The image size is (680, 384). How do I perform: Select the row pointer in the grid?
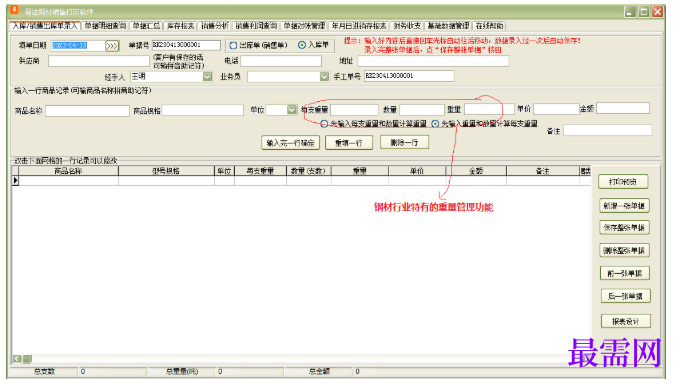pyautogui.click(x=15, y=180)
